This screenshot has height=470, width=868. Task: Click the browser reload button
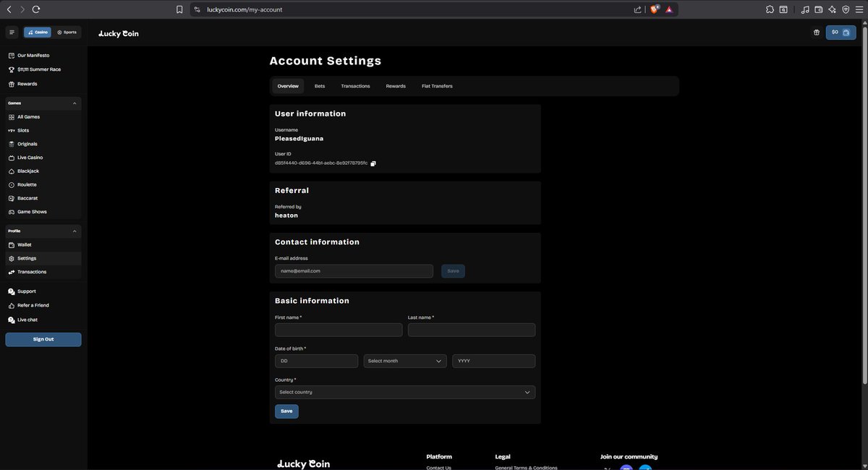pos(36,9)
